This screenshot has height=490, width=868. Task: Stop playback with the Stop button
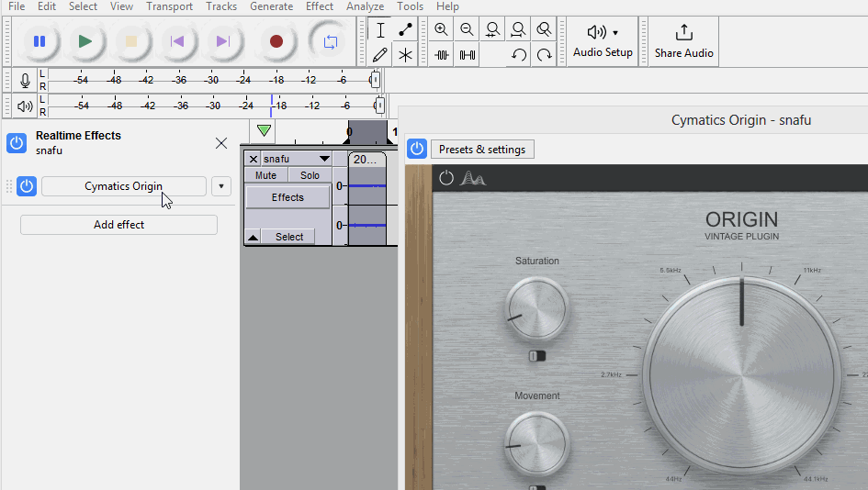[x=131, y=41]
